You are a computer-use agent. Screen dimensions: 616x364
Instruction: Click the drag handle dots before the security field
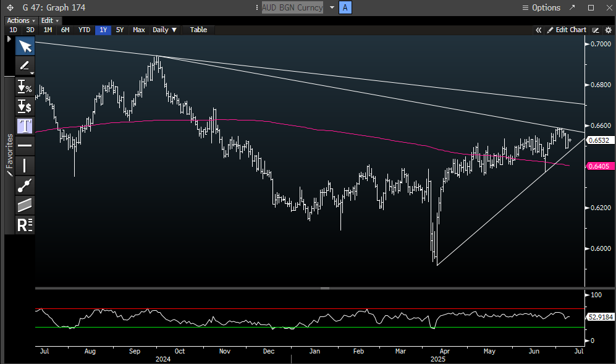257,7
